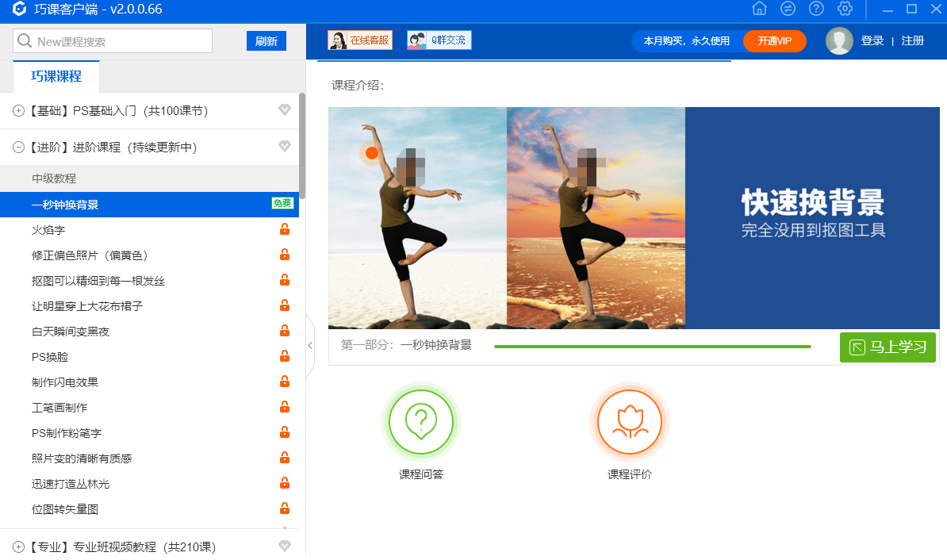Click the course search input field
The image size is (947, 560).
coord(111,40)
